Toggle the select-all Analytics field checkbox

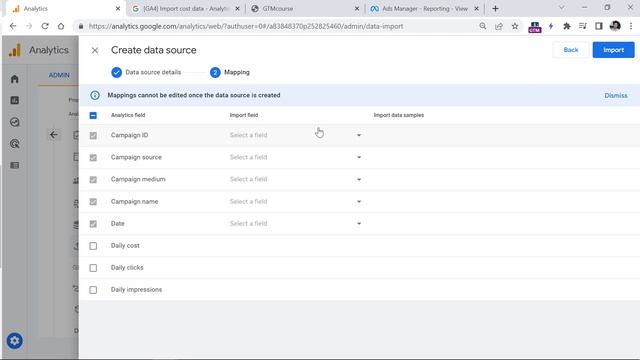coord(93,115)
